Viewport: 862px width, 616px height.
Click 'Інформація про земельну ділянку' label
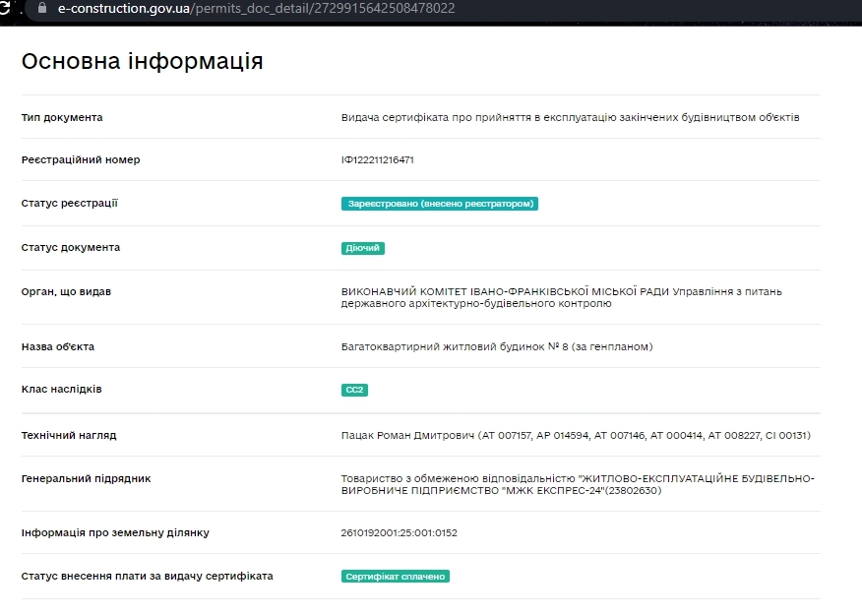coord(115,532)
